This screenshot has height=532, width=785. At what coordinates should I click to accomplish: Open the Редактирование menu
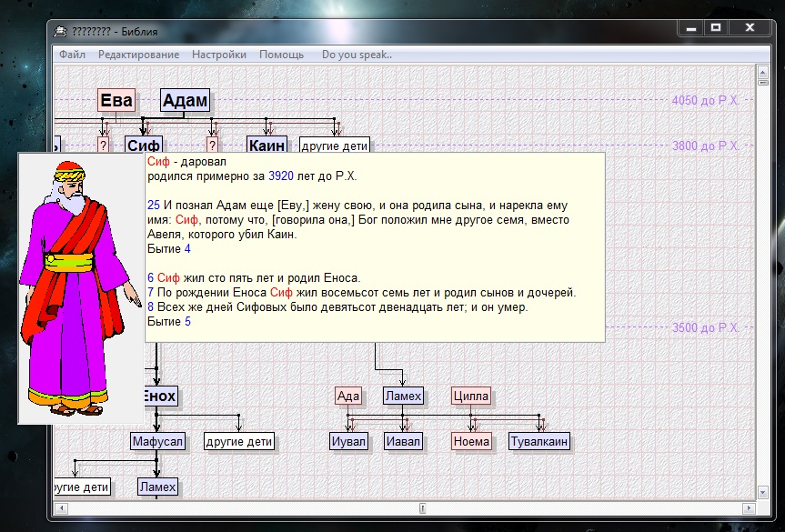pos(138,55)
